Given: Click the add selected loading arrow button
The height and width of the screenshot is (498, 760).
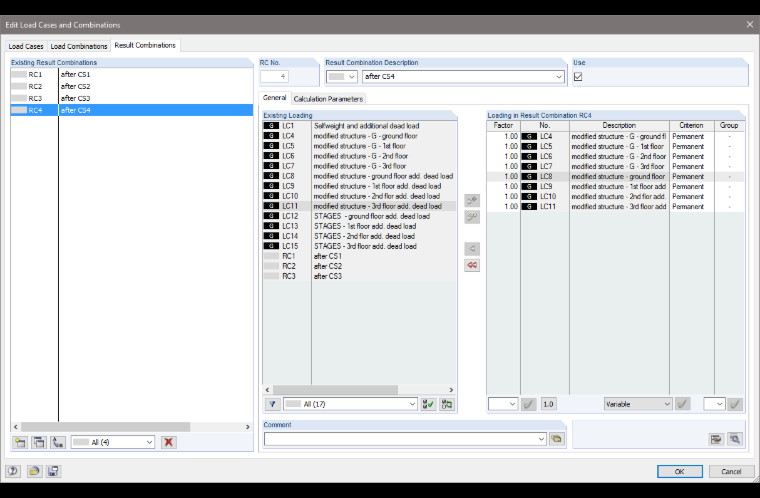Looking at the screenshot, I should (x=472, y=200).
